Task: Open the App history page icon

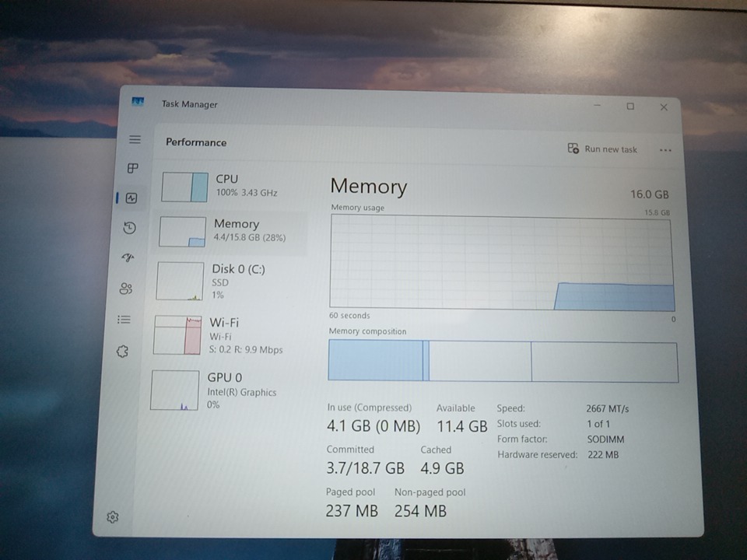Action: pos(129,228)
